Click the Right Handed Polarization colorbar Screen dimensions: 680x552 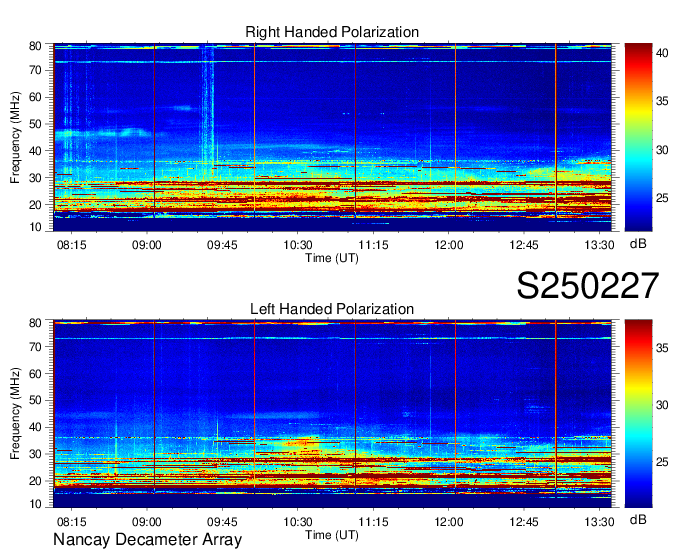tap(638, 137)
